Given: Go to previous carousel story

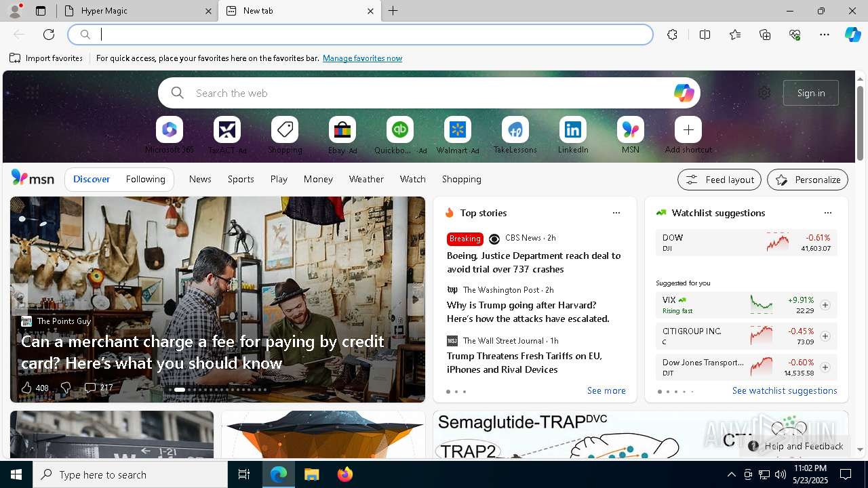Looking at the screenshot, I should coord(19,299).
